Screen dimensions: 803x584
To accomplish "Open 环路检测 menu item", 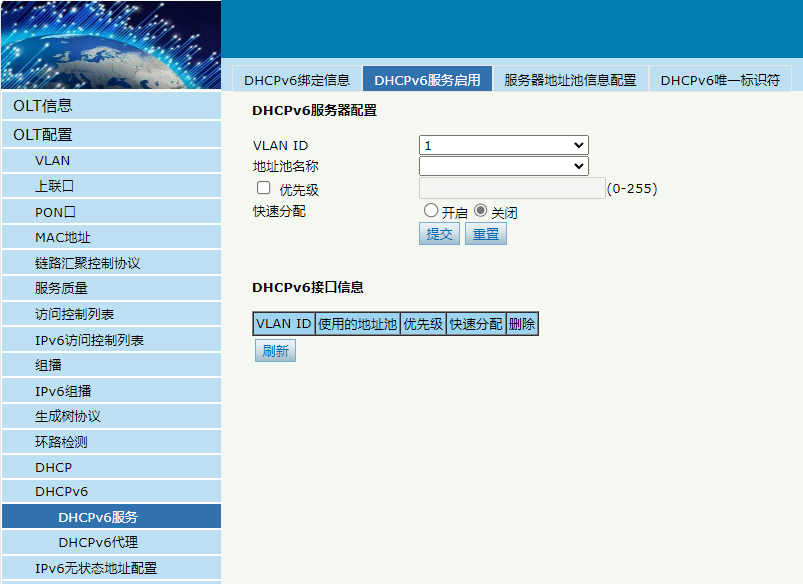I will [112, 442].
